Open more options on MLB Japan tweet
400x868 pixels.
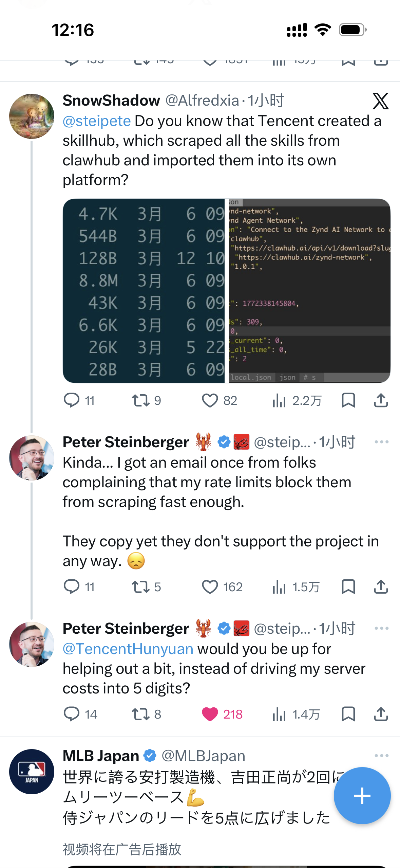[381, 756]
